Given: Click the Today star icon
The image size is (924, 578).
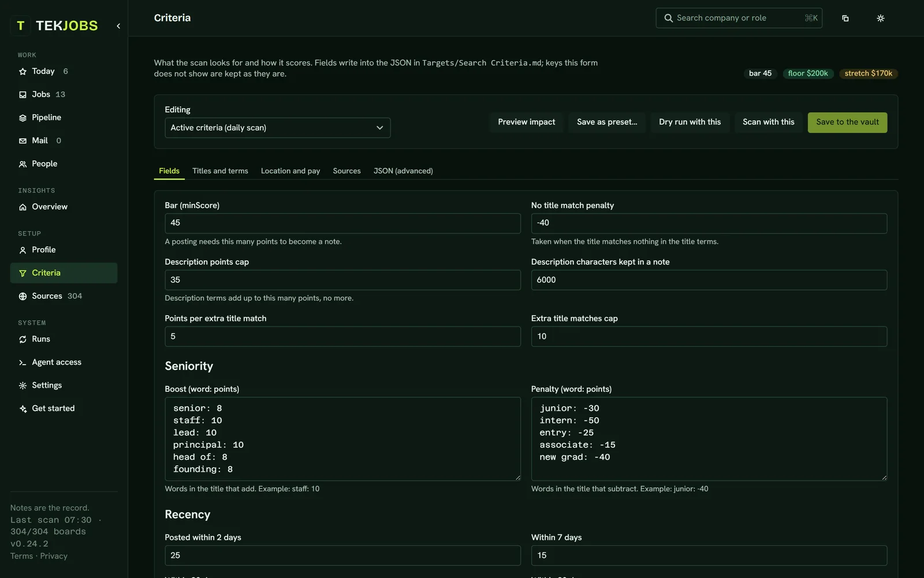Looking at the screenshot, I should click(23, 72).
